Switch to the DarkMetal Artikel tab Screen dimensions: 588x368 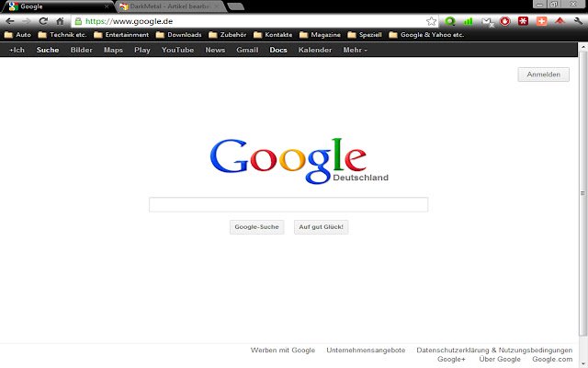171,6
